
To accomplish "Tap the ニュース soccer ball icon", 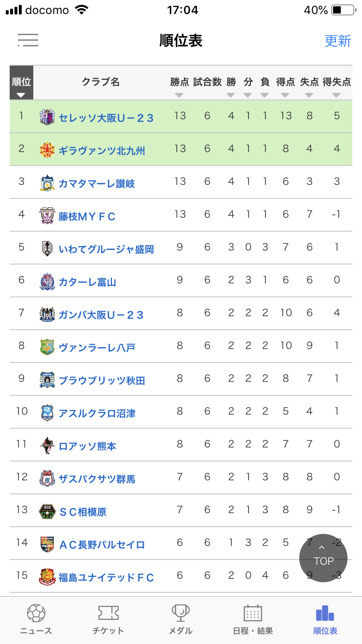I will [36, 613].
